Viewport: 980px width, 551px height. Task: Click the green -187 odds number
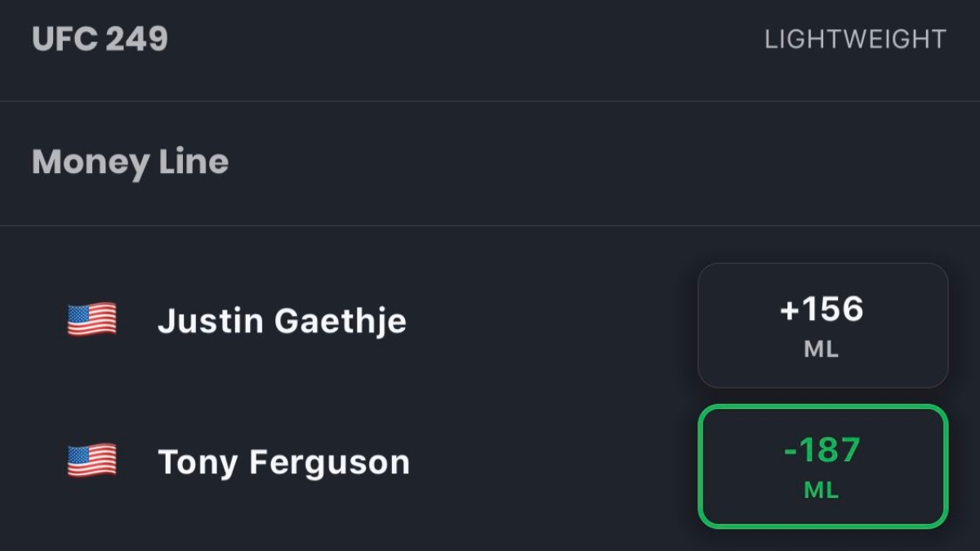point(822,451)
